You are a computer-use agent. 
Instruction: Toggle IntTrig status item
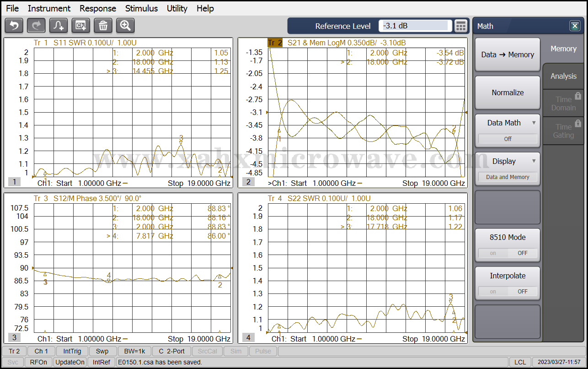point(72,351)
